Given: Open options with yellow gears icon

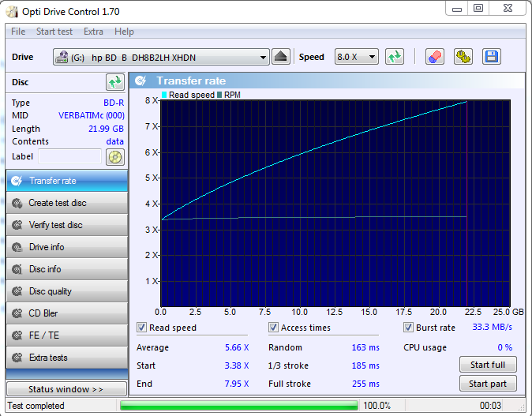Looking at the screenshot, I should (x=463, y=57).
